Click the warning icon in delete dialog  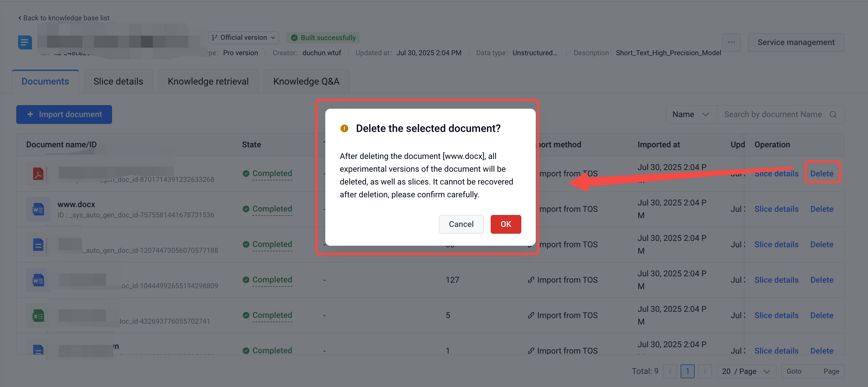[344, 128]
